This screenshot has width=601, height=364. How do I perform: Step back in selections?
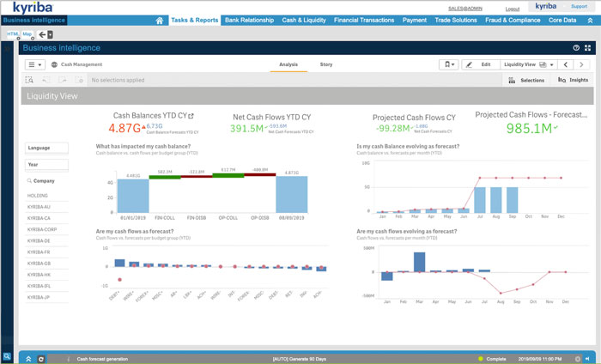(46, 80)
